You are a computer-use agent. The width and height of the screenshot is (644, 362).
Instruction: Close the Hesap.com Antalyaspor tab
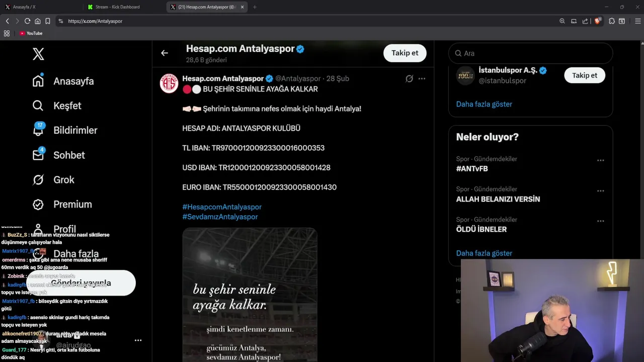243,7
